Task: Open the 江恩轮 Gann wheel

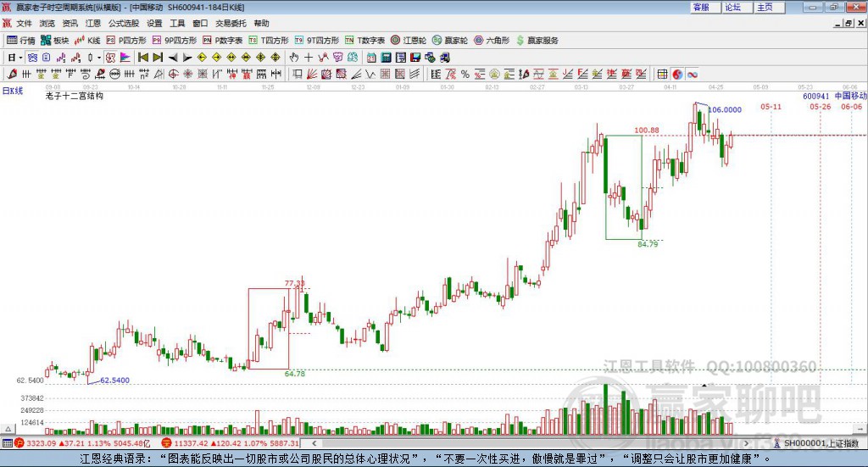Action: 409,41
